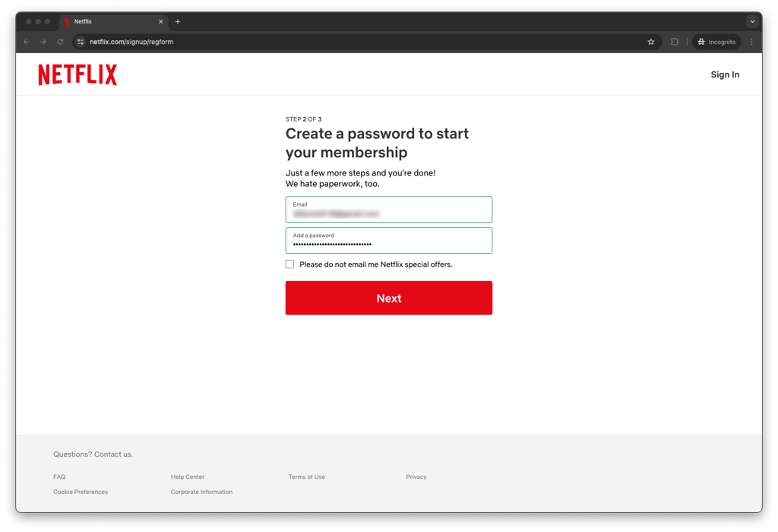Select the Netflix browser tab
Screen dimensions: 778x532
pos(114,22)
